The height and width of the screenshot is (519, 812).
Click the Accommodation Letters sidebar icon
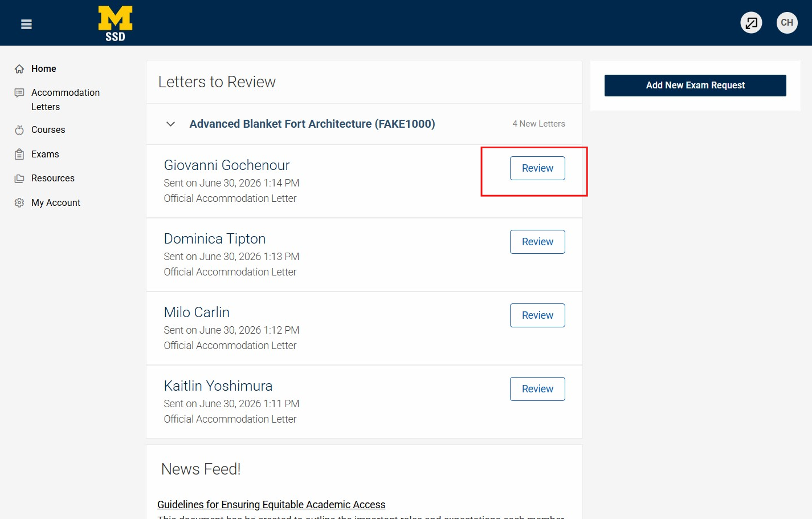point(19,93)
